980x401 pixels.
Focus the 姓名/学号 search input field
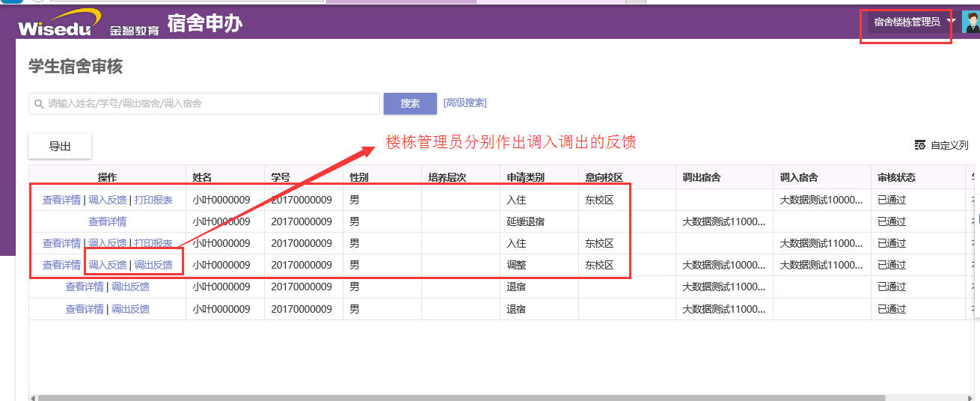pos(204,104)
